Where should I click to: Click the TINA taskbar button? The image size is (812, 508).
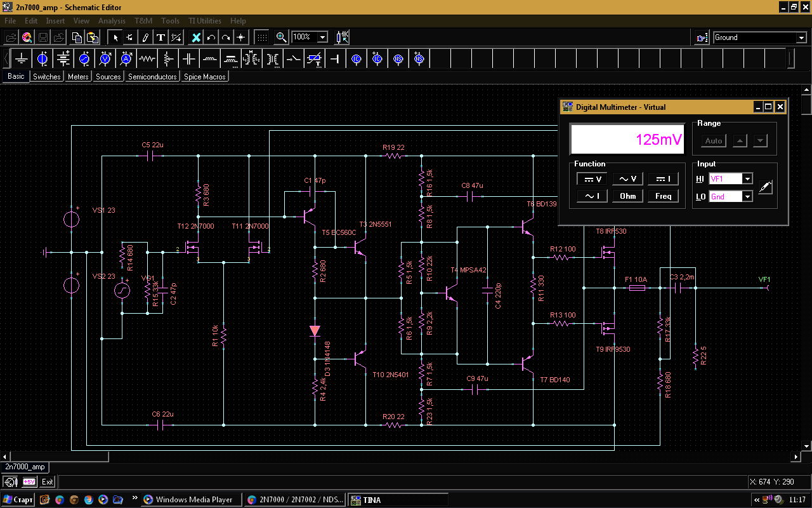[x=398, y=500]
